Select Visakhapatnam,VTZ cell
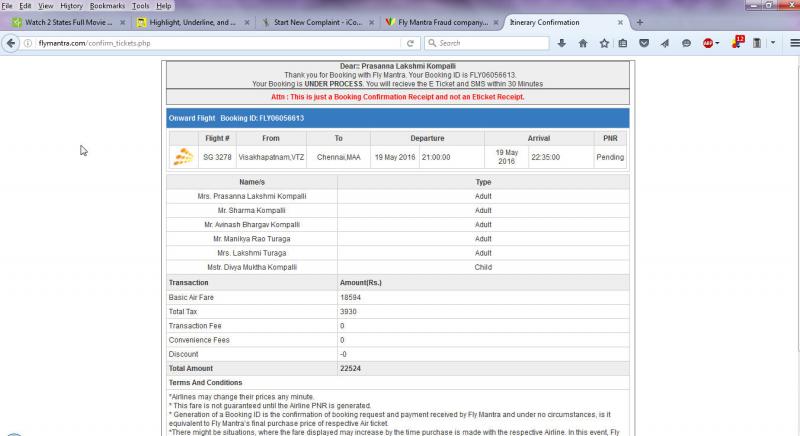800x436 pixels. tap(271, 157)
